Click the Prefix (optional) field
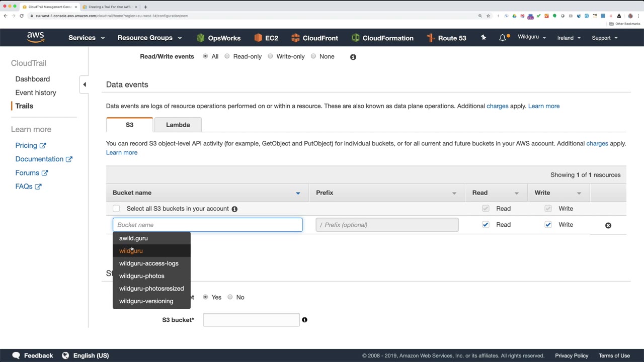 click(x=387, y=225)
